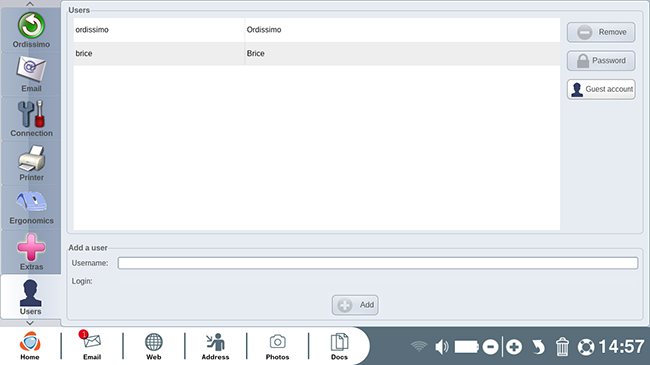
Task: Click the sidebar scroll-up chevron
Action: pyautogui.click(x=30, y=4)
